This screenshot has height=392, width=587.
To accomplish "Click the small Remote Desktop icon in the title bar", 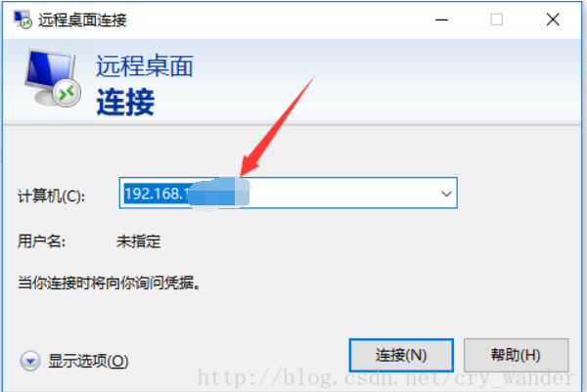I will 23,20.
